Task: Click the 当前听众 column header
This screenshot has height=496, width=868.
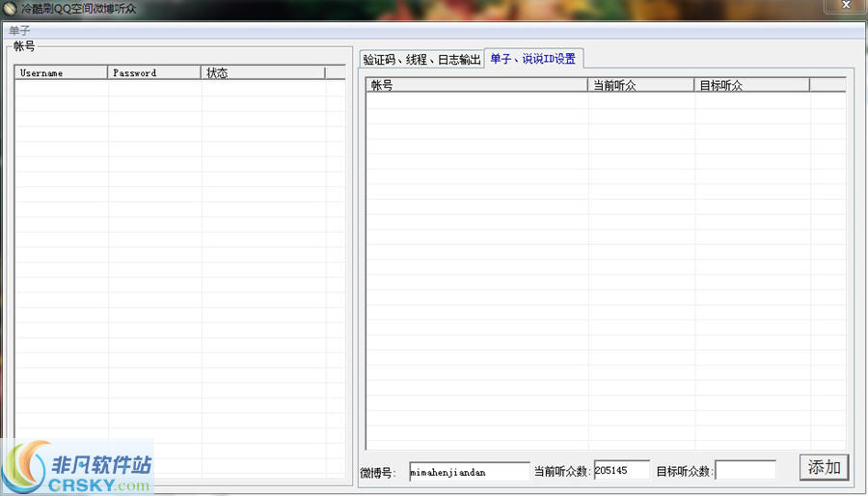Action: click(x=641, y=85)
